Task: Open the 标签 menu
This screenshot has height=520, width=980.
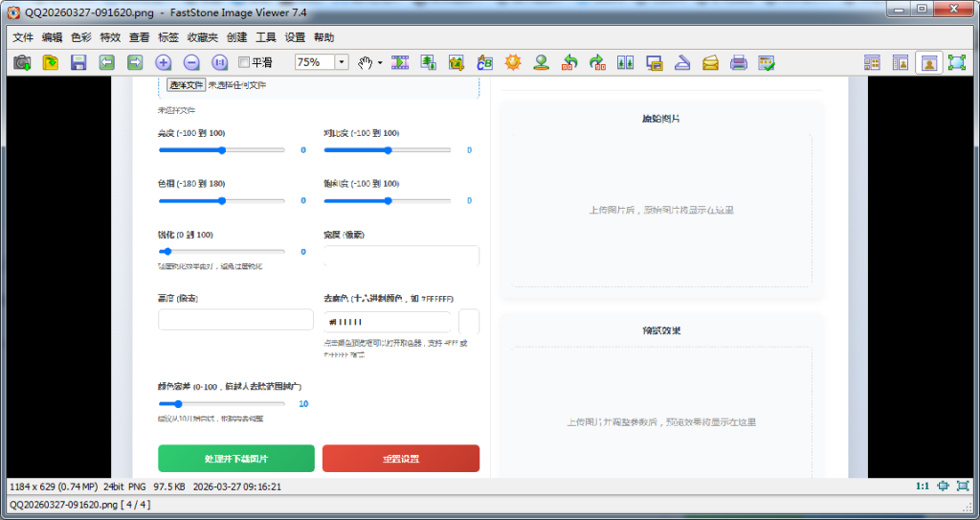Action: pos(168,37)
